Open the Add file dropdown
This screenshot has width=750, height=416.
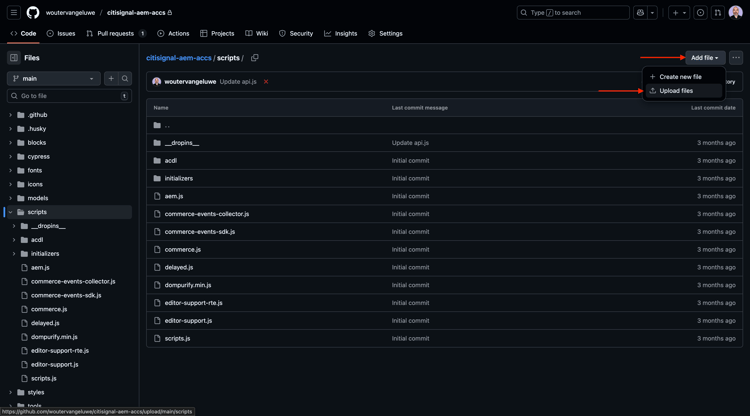pyautogui.click(x=705, y=58)
